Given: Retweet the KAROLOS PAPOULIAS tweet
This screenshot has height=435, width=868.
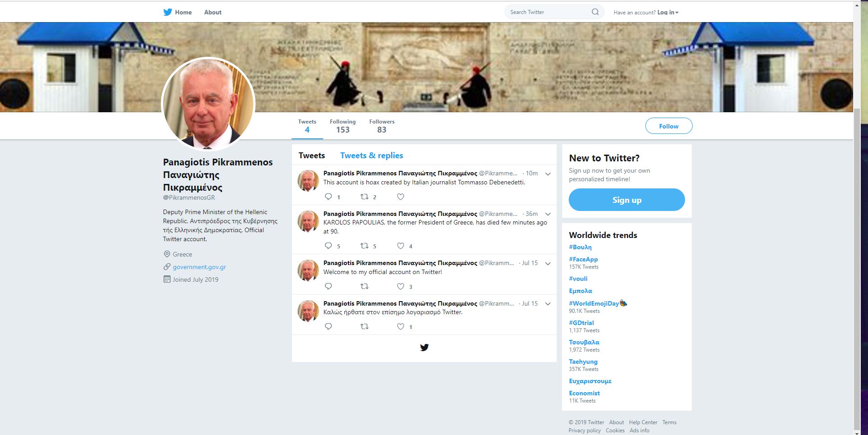Looking at the screenshot, I should 365,246.
